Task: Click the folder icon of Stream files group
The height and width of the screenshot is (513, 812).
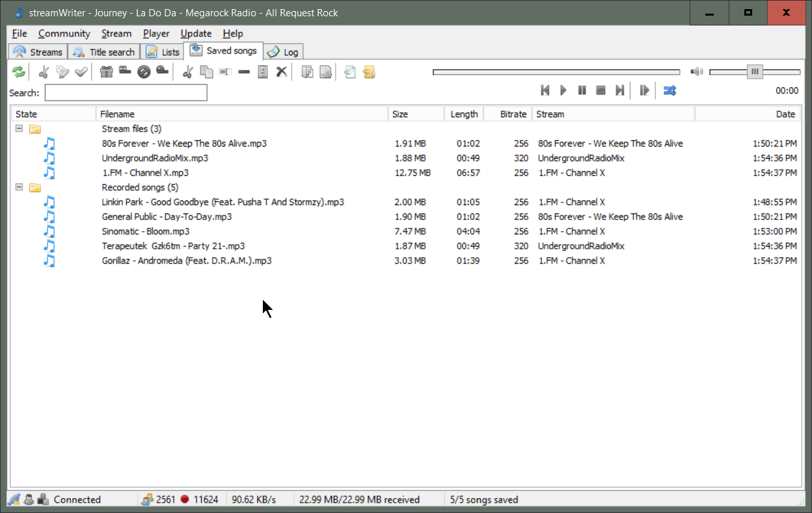Action: (x=35, y=129)
